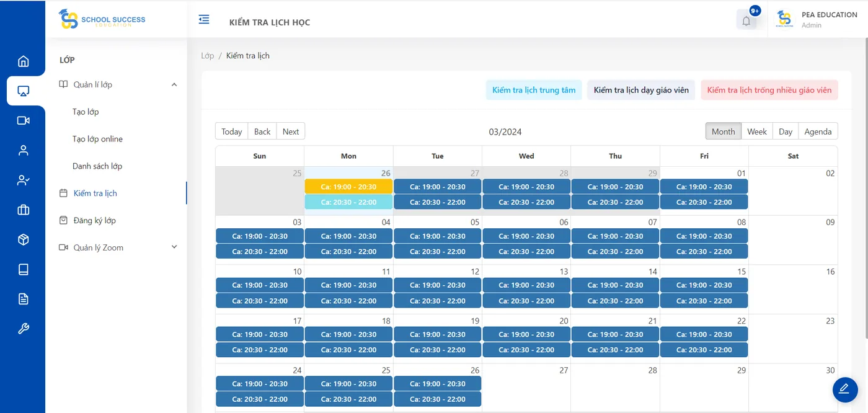Click the wrench settings icon in the rail
This screenshot has height=413, width=868.
pos(23,329)
